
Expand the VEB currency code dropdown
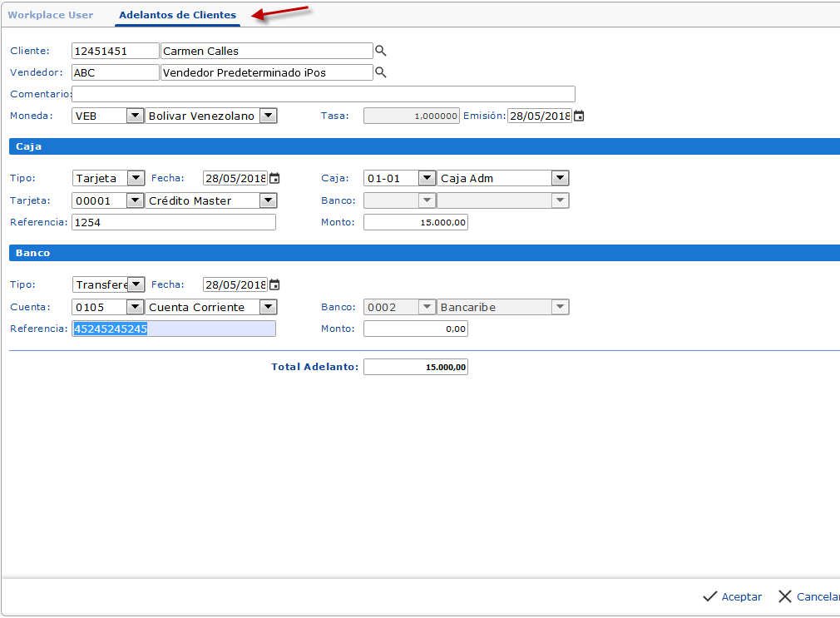135,116
